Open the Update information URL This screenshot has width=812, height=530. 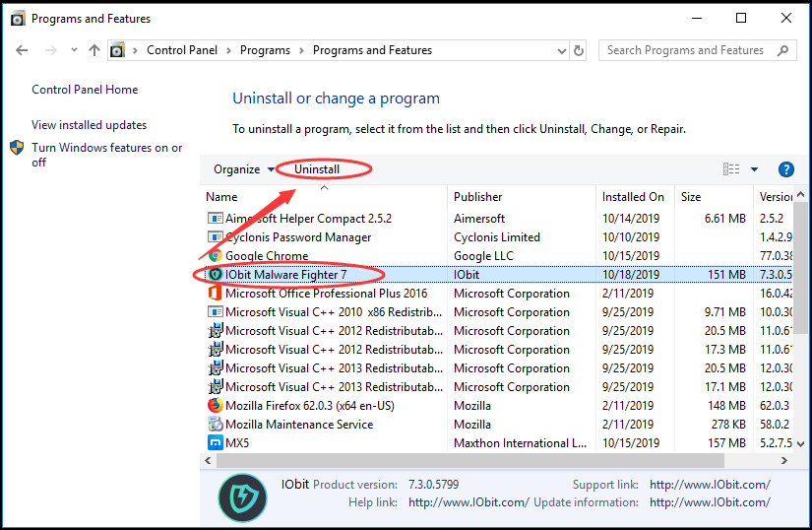710,502
